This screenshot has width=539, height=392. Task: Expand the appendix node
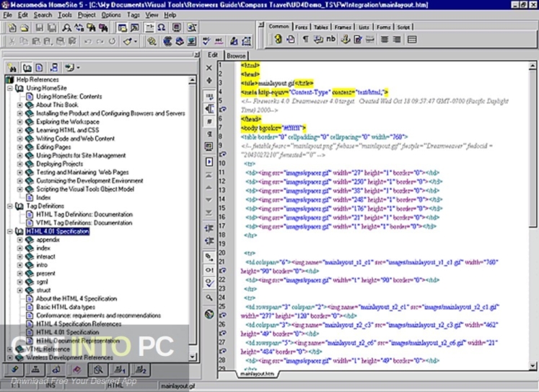tap(20, 240)
